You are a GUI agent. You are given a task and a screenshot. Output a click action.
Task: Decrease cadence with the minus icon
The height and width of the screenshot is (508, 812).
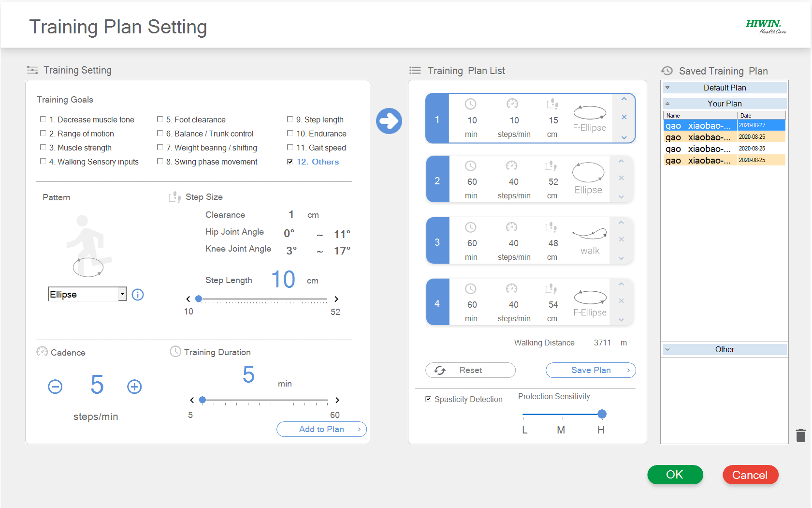tap(55, 387)
